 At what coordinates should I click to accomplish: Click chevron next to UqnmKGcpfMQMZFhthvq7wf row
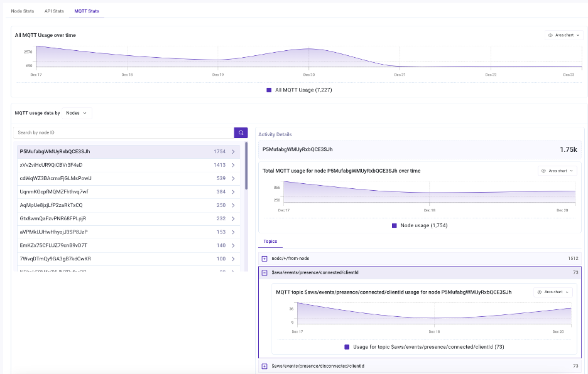click(x=233, y=192)
